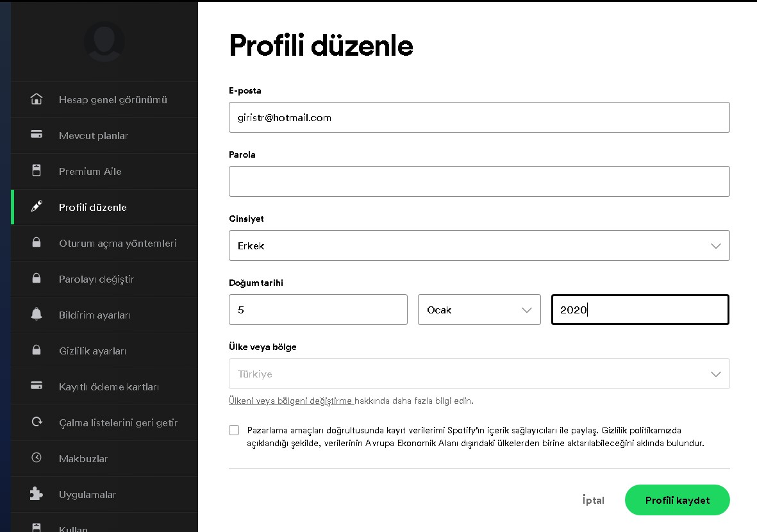757x532 pixels.
Task: Click the clock icon next to Makbuzlar
Action: point(37,458)
